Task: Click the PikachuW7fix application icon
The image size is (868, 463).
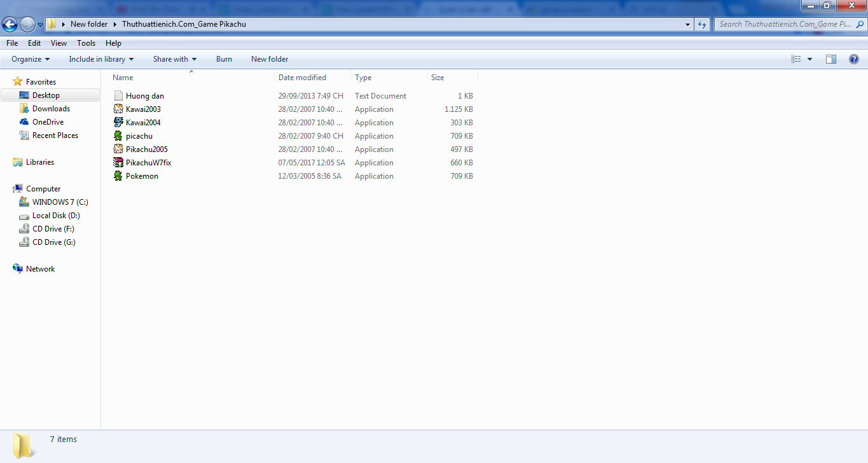Action: click(118, 163)
